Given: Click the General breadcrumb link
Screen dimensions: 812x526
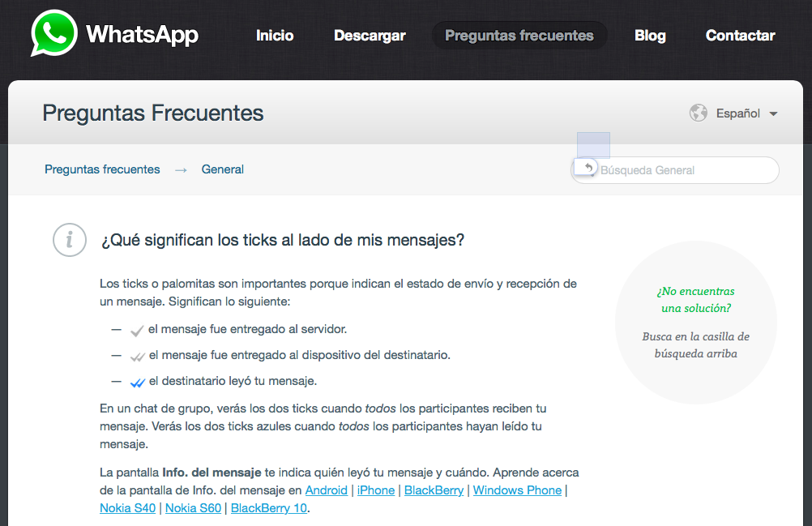Looking at the screenshot, I should coord(223,169).
